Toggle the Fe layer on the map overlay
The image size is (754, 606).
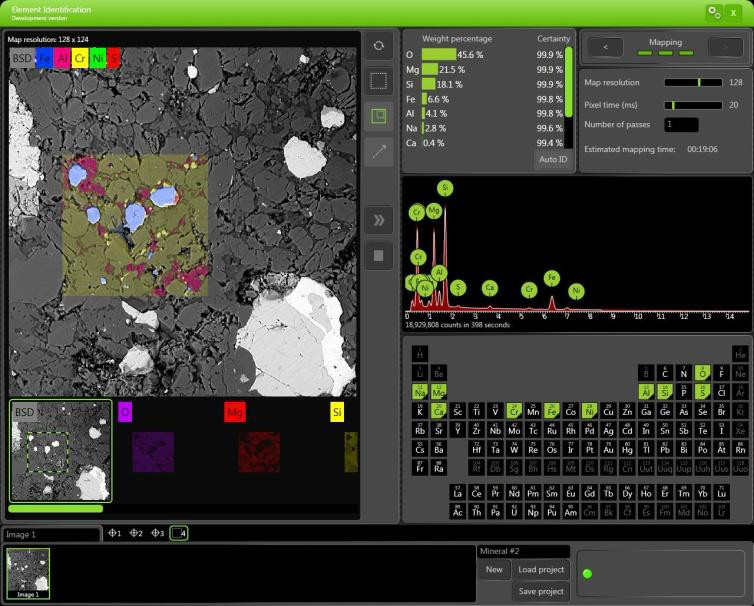coord(45,59)
